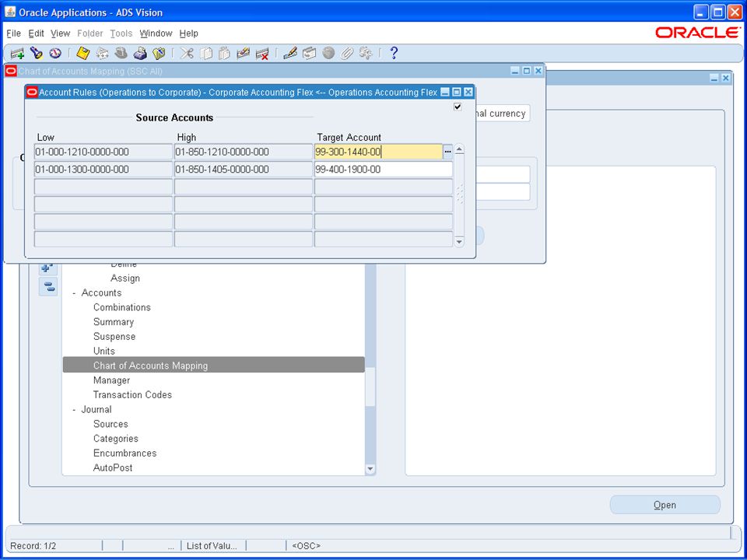Click Low field 01-000-1300-0000-000

click(103, 170)
